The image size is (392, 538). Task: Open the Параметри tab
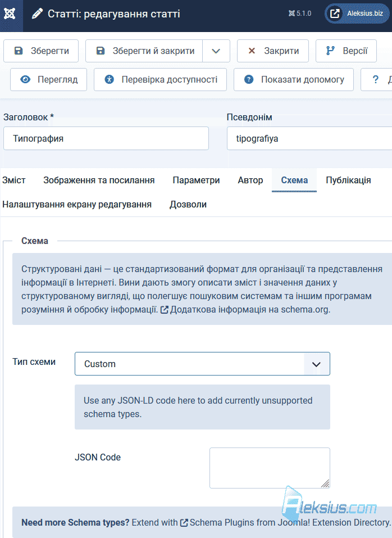click(x=197, y=180)
